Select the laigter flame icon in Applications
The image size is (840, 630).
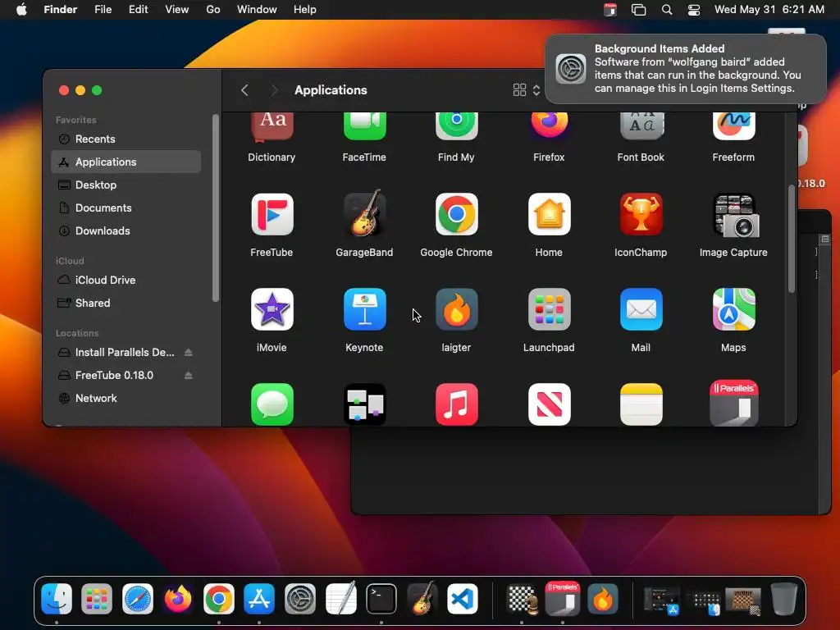(x=456, y=309)
